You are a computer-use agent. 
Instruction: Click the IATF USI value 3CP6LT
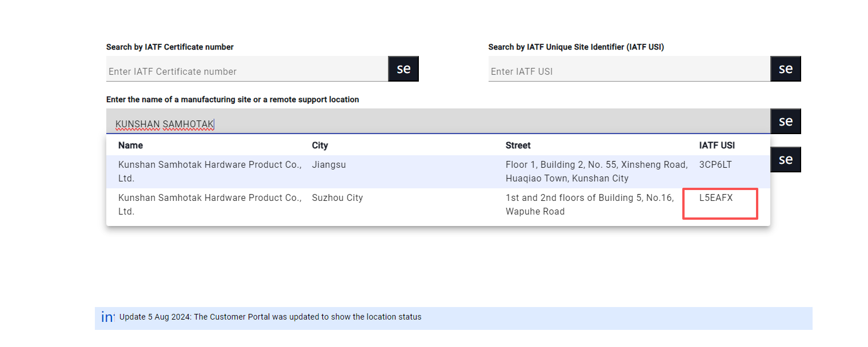point(715,164)
